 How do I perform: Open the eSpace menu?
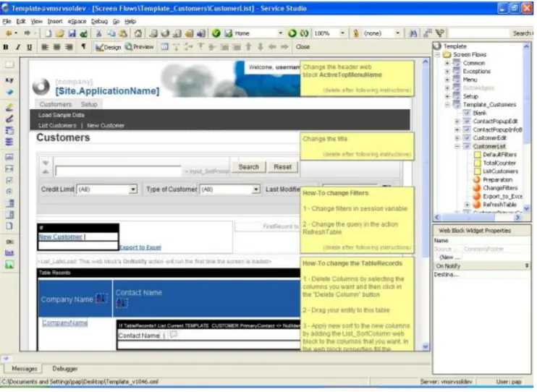coord(77,22)
